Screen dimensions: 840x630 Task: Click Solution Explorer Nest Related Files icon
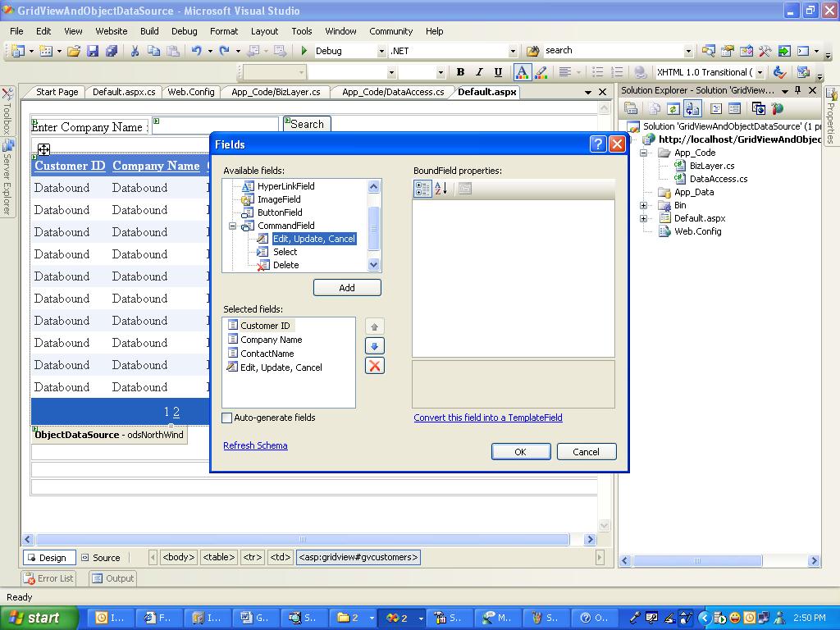click(x=692, y=109)
